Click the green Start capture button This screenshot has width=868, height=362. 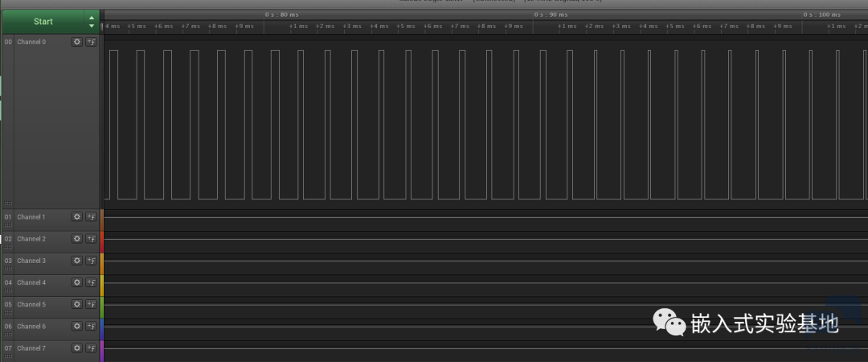pyautogui.click(x=43, y=22)
